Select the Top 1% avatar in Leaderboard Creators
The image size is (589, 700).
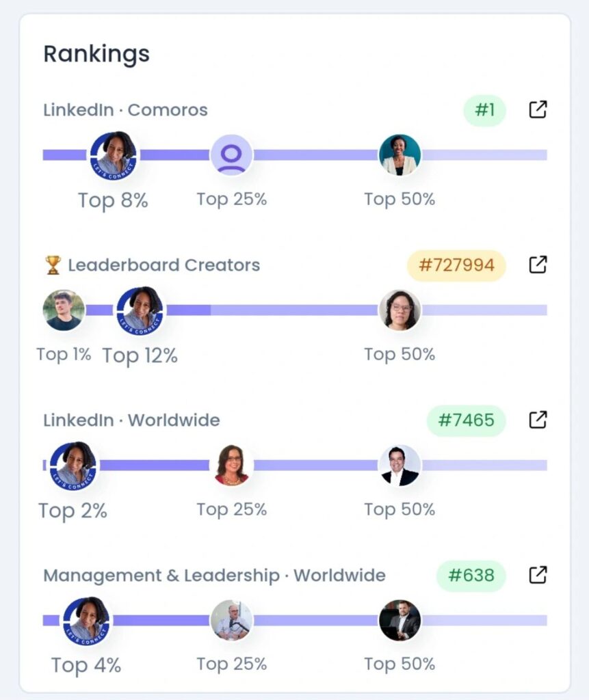tap(64, 310)
